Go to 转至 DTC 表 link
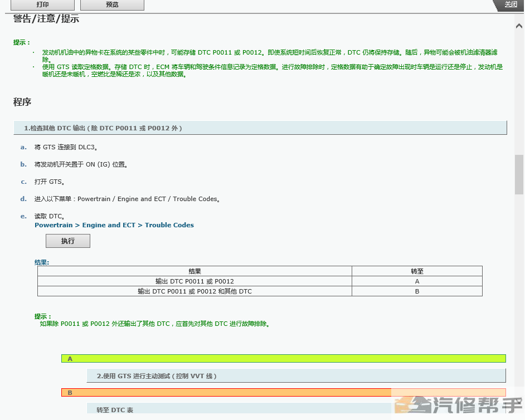Viewport: 525px width, 420px height. click(115, 410)
